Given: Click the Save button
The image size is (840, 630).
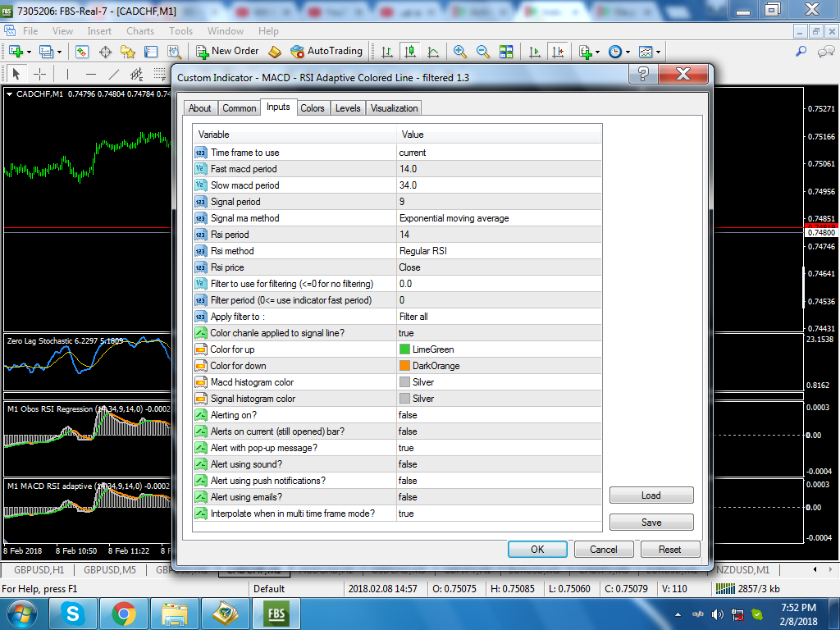Looking at the screenshot, I should 651,523.
